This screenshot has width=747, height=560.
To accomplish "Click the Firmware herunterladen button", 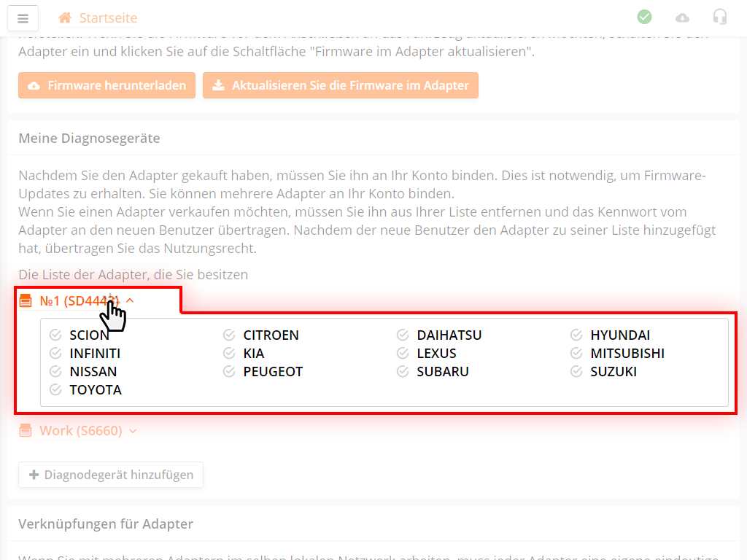I will pos(107,85).
